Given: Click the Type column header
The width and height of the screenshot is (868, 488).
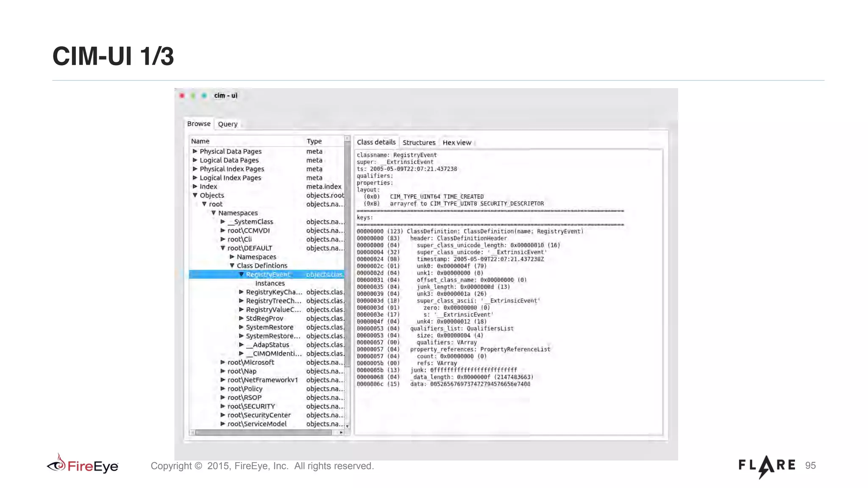Looking at the screenshot, I should (x=314, y=141).
